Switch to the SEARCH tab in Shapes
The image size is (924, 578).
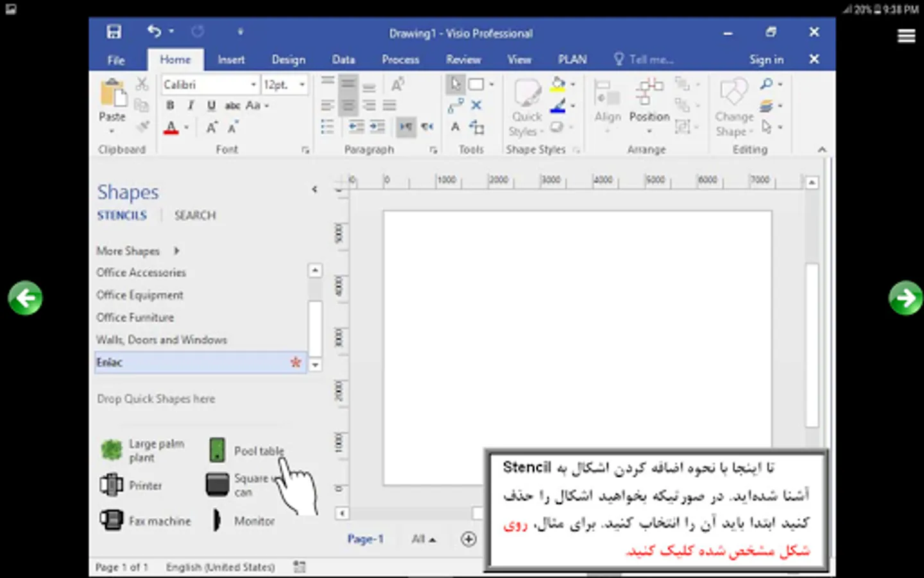coord(195,216)
